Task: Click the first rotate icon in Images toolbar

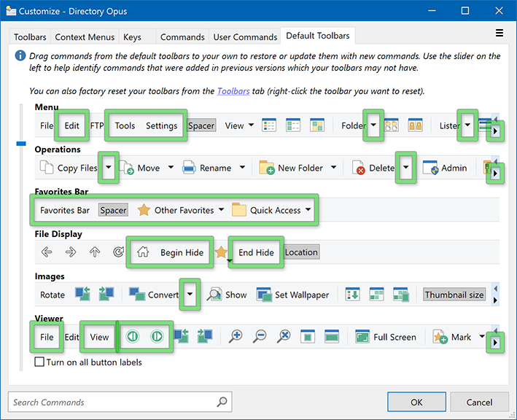Action: [82, 294]
